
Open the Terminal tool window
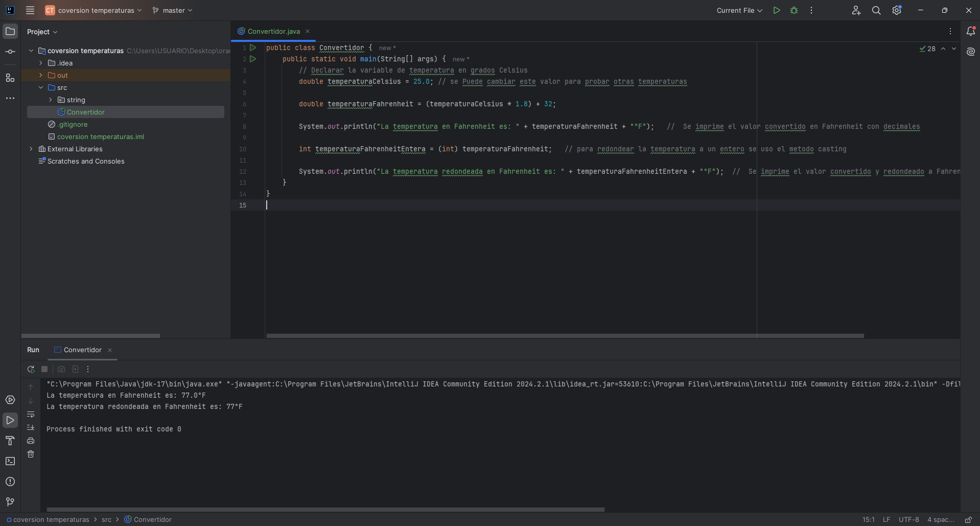tap(10, 461)
